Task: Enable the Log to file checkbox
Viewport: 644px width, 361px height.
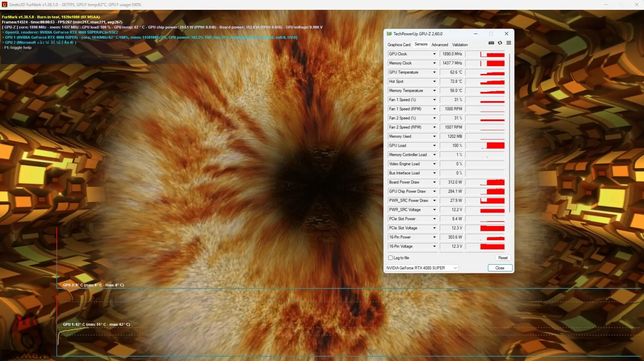Action: [x=390, y=258]
